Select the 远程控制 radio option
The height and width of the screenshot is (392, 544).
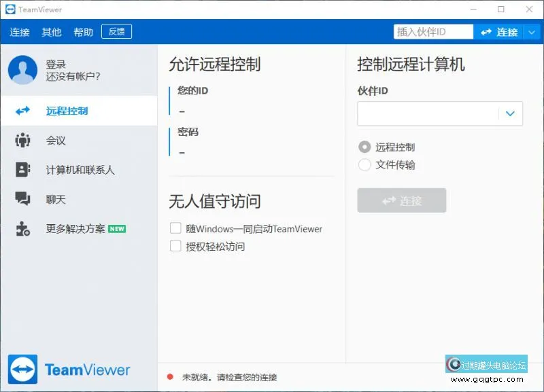click(364, 147)
